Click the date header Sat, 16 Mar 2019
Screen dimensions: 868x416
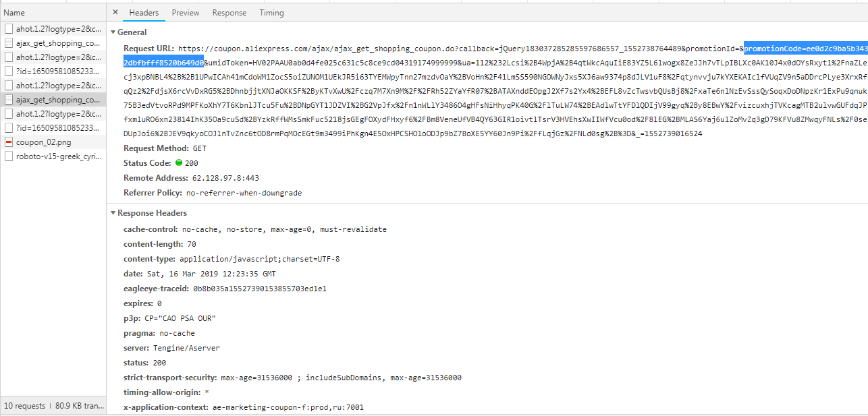click(211, 274)
